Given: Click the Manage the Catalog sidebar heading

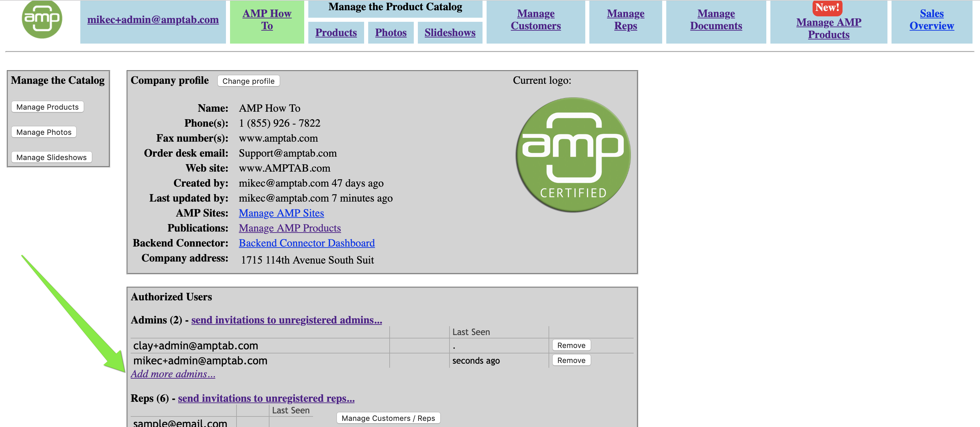Looking at the screenshot, I should click(x=58, y=80).
